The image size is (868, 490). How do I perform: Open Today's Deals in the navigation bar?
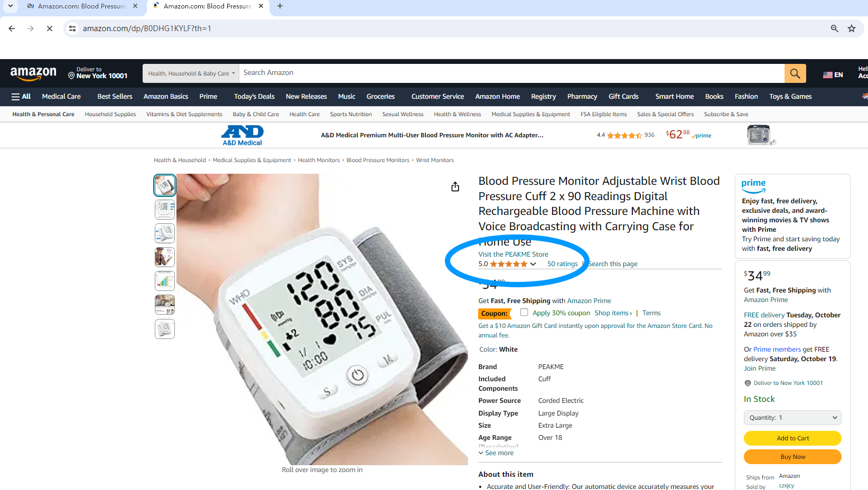(254, 97)
